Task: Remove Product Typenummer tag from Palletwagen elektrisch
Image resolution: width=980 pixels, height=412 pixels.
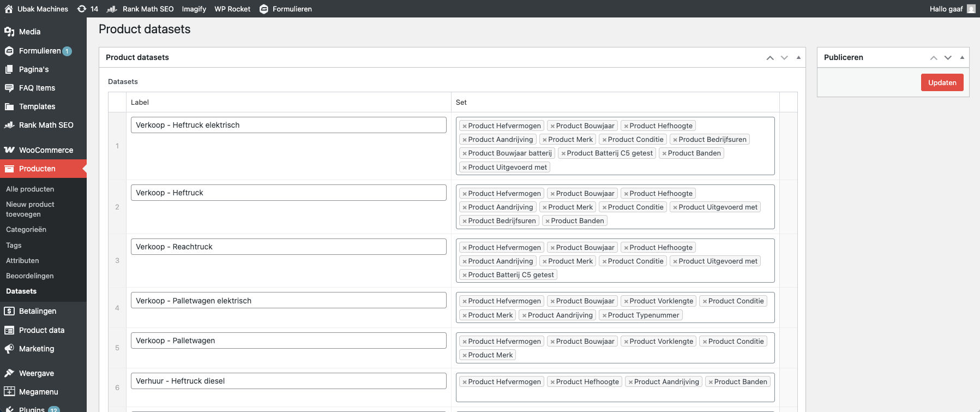Action: (x=604, y=315)
